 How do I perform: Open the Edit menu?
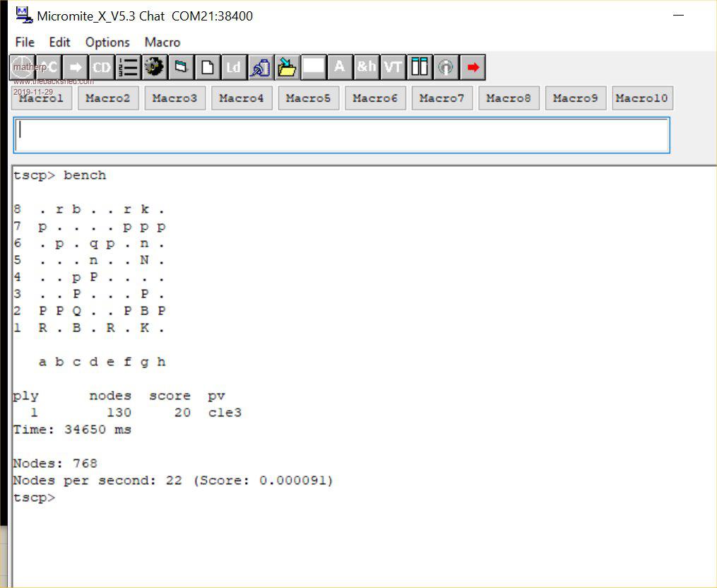tap(60, 42)
